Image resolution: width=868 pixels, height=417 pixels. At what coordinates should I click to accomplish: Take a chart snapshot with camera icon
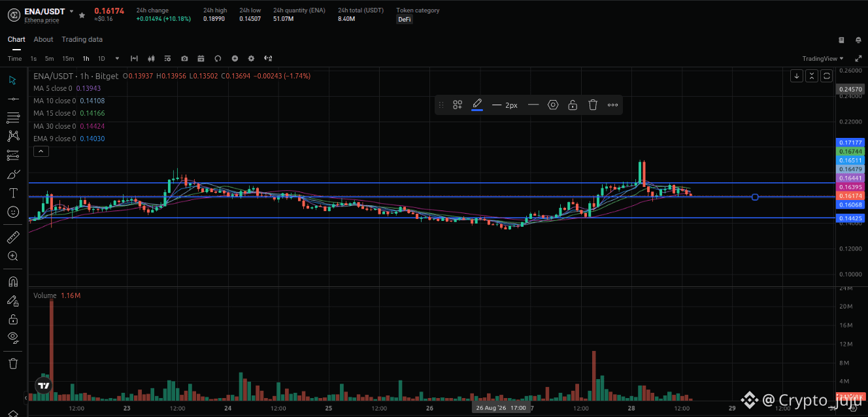(184, 58)
